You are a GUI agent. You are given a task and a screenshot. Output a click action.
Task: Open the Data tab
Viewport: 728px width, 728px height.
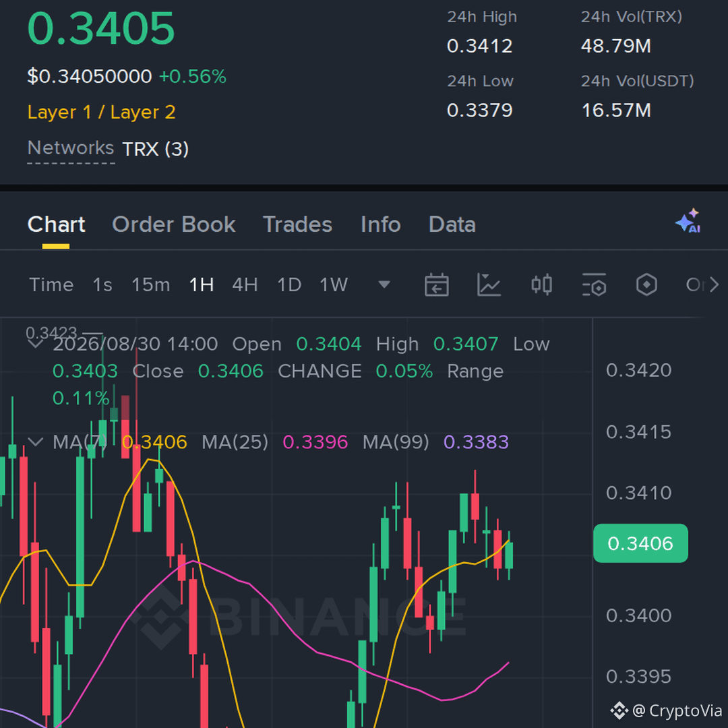pyautogui.click(x=452, y=224)
